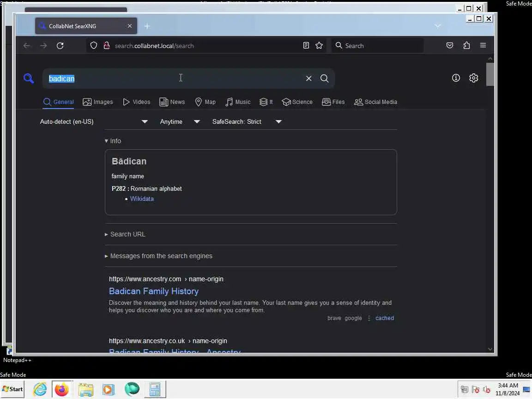
Task: Close the CollabNet SearXNG tab
Action: click(x=130, y=26)
